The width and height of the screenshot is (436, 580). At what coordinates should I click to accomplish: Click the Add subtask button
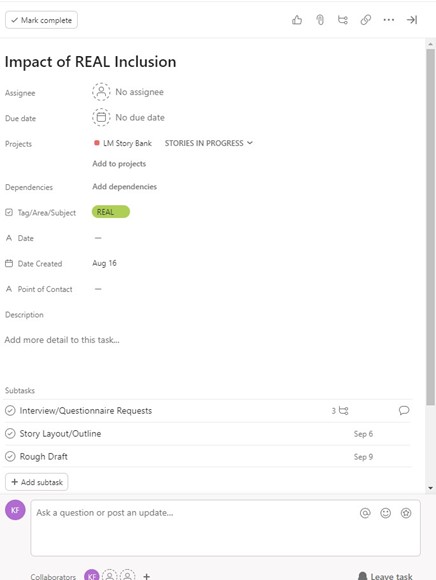(37, 482)
